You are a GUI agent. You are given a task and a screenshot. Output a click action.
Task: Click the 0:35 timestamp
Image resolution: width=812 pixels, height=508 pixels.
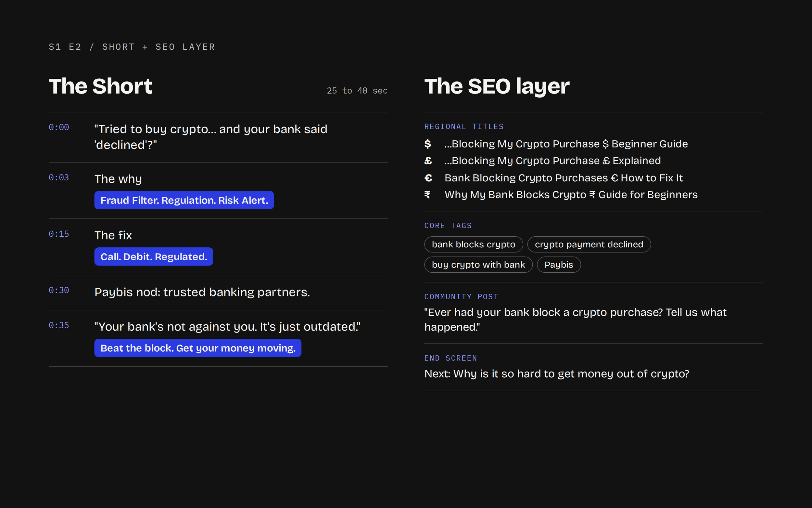(x=59, y=325)
